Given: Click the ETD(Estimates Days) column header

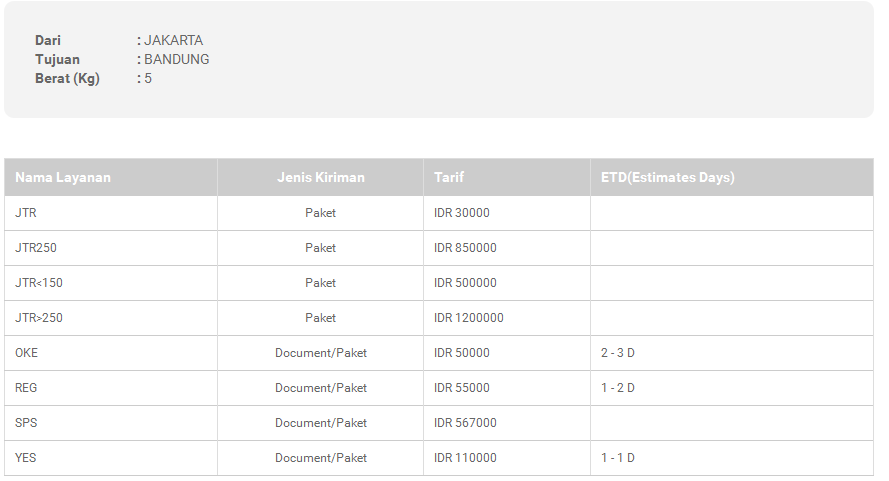Looking at the screenshot, I should tap(668, 177).
